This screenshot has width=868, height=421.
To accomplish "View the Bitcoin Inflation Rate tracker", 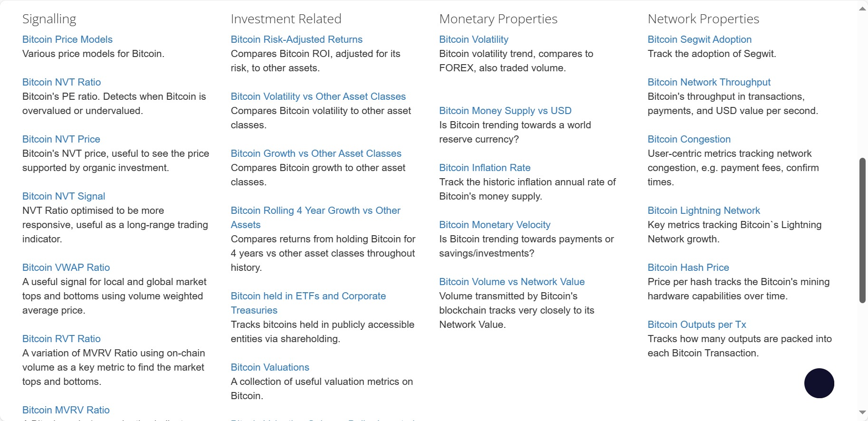I will pyautogui.click(x=485, y=168).
